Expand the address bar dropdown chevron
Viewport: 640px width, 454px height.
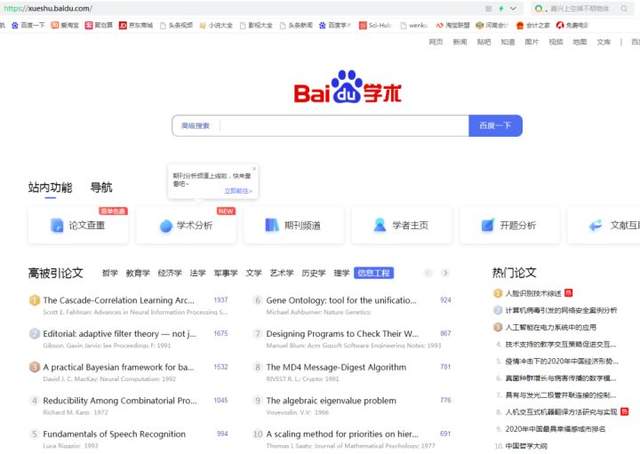click(x=513, y=8)
